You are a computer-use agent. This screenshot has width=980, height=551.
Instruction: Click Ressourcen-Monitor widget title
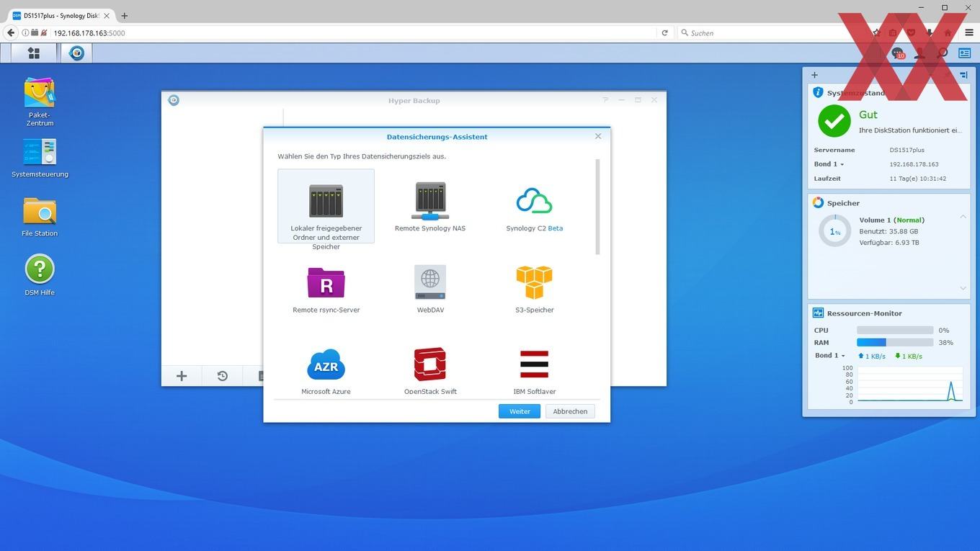click(864, 313)
